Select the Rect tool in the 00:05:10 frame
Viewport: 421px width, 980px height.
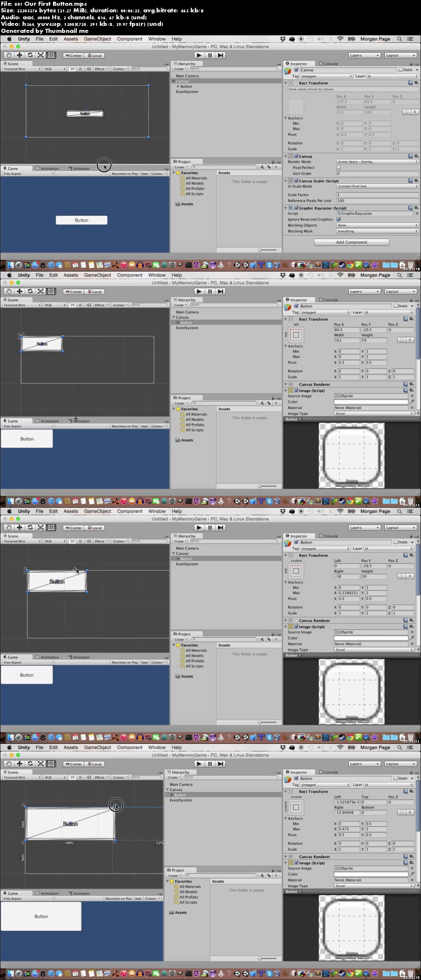[x=51, y=764]
